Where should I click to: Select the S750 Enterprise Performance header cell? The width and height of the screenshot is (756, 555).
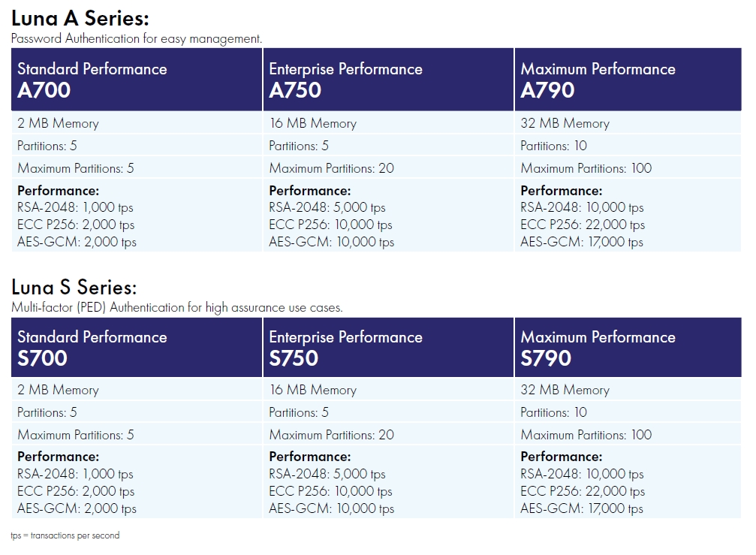pyautogui.click(x=388, y=347)
